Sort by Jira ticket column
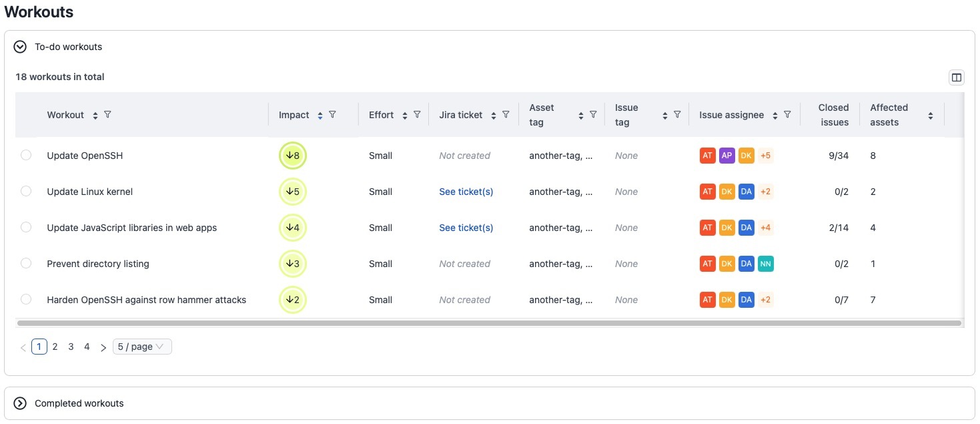The image size is (980, 424). tap(494, 116)
